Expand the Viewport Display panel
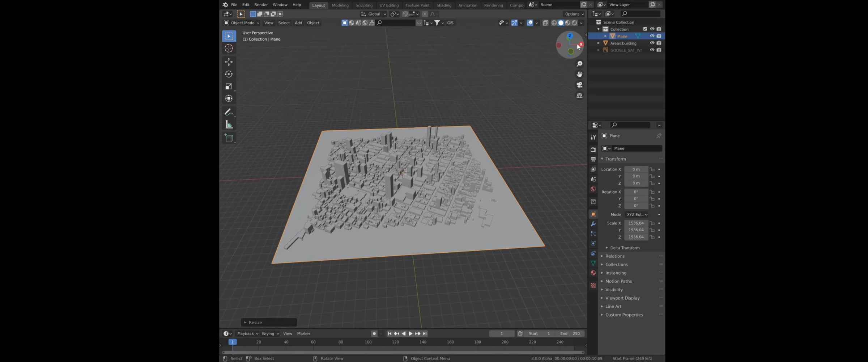Viewport: 868px width, 362px height. point(622,298)
